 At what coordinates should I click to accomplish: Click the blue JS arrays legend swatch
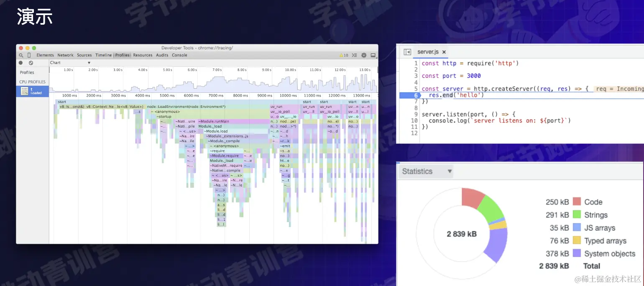(x=577, y=227)
